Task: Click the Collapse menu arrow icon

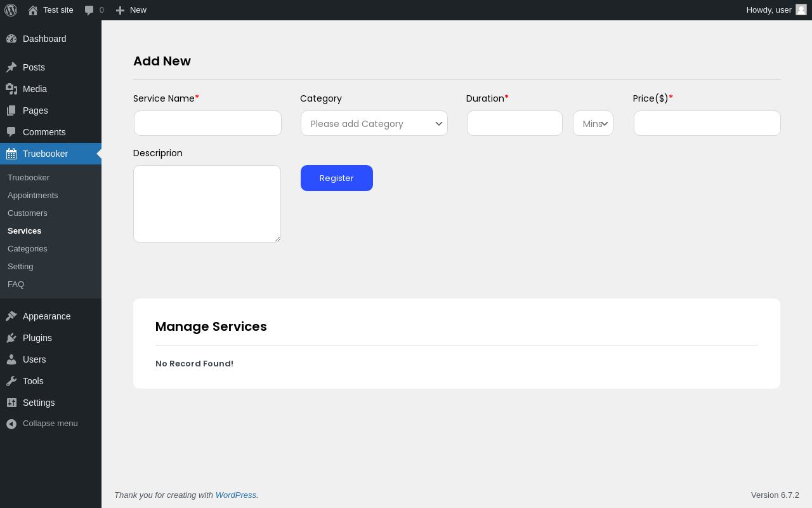Action: [x=11, y=424]
